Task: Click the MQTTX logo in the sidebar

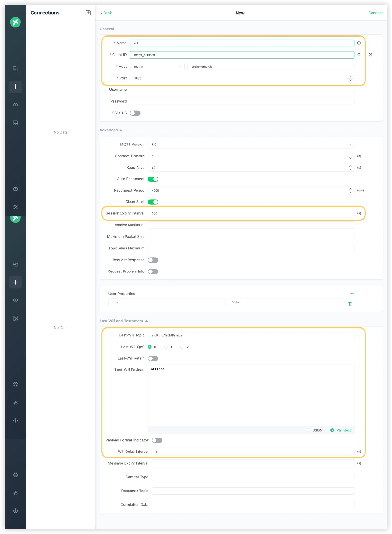Action: click(x=15, y=22)
